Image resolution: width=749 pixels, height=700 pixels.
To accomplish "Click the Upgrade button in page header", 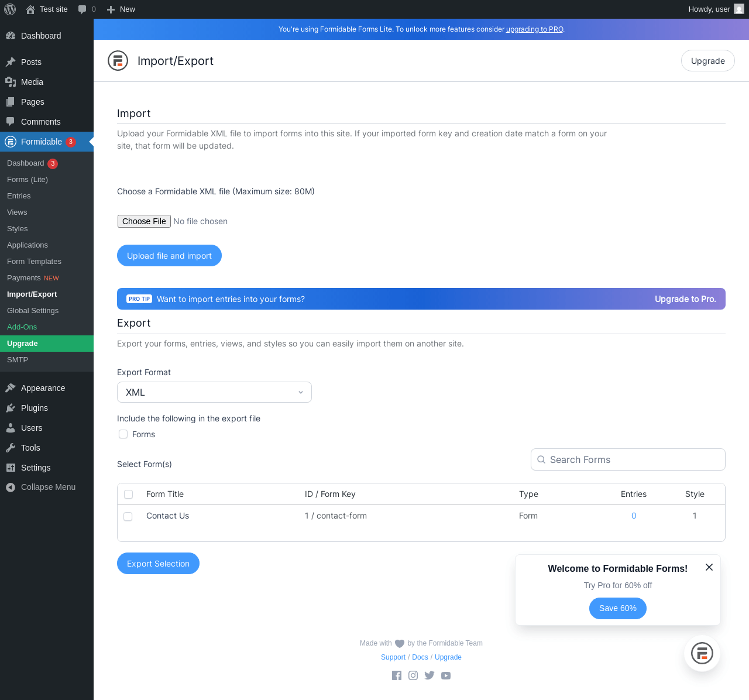I will [708, 61].
